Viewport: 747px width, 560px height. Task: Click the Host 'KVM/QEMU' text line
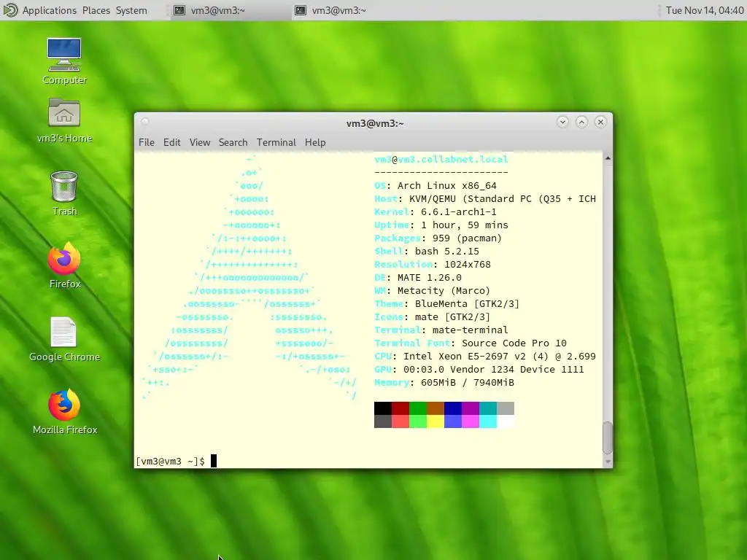point(485,199)
